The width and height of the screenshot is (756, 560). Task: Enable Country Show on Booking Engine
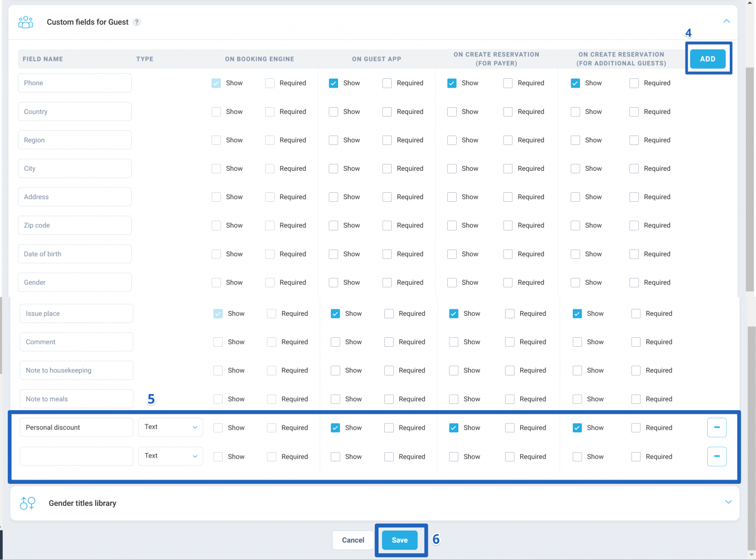[x=216, y=112]
